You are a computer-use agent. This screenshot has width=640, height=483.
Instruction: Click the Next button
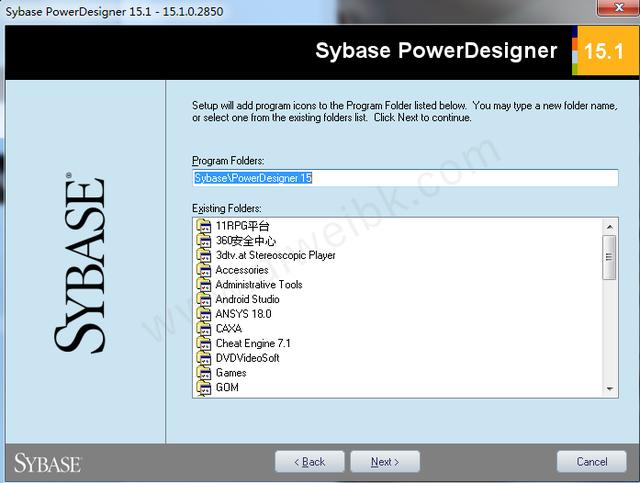385,462
